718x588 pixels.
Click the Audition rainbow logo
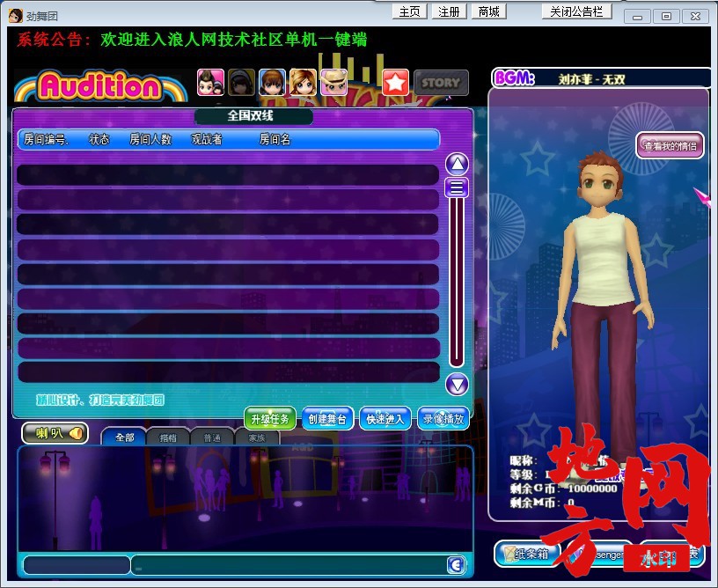tap(100, 86)
